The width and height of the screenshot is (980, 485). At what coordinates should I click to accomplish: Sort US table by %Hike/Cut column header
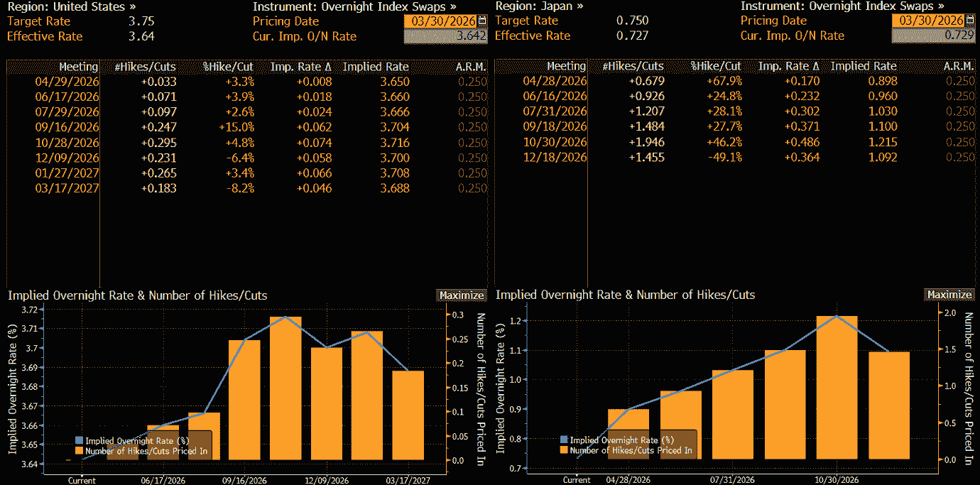pos(229,67)
